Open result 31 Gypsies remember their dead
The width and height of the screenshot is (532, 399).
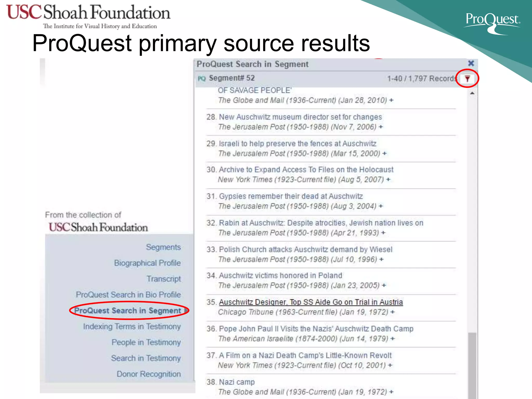click(291, 196)
